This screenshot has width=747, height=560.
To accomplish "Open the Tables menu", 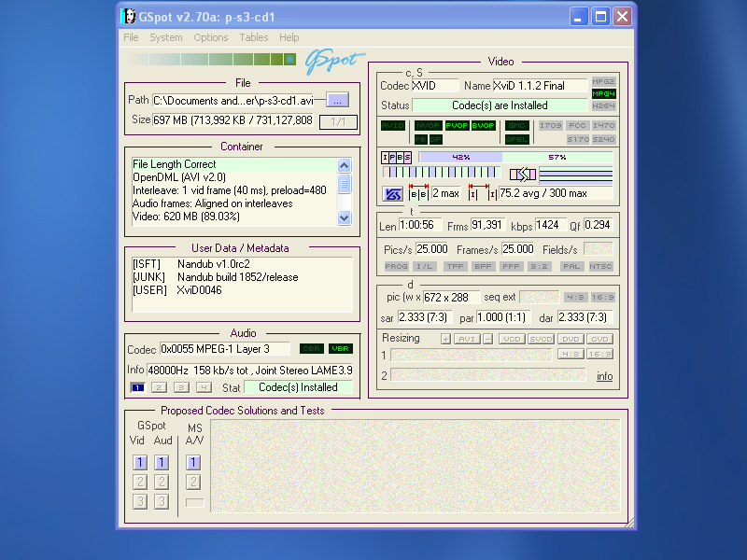I will point(253,37).
